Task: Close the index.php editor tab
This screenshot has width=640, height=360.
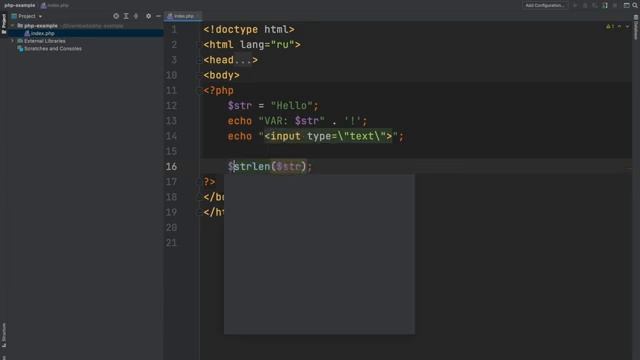Action: coord(199,16)
